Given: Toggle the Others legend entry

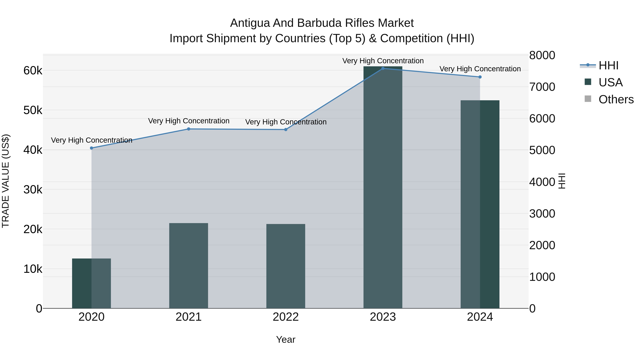Looking at the screenshot, I should click(609, 99).
